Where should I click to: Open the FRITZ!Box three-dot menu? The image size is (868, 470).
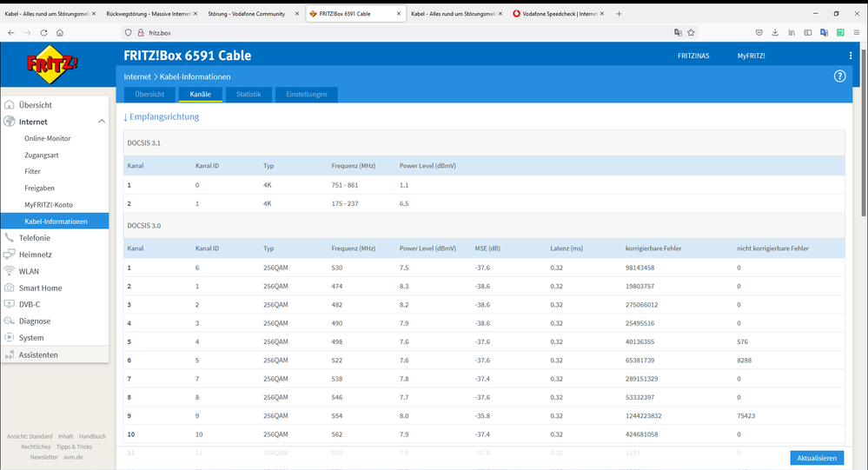[851, 56]
